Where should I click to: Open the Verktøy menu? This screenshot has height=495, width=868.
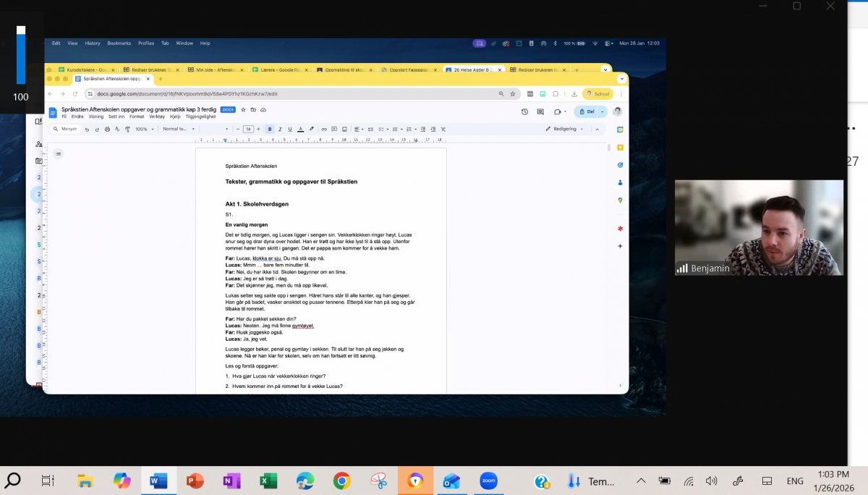pyautogui.click(x=157, y=117)
